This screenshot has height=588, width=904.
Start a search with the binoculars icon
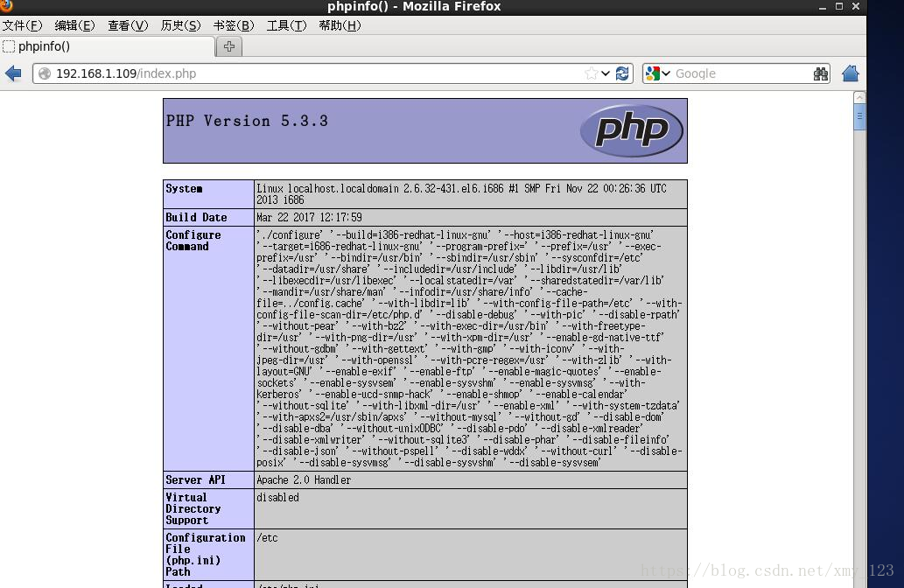(x=820, y=73)
